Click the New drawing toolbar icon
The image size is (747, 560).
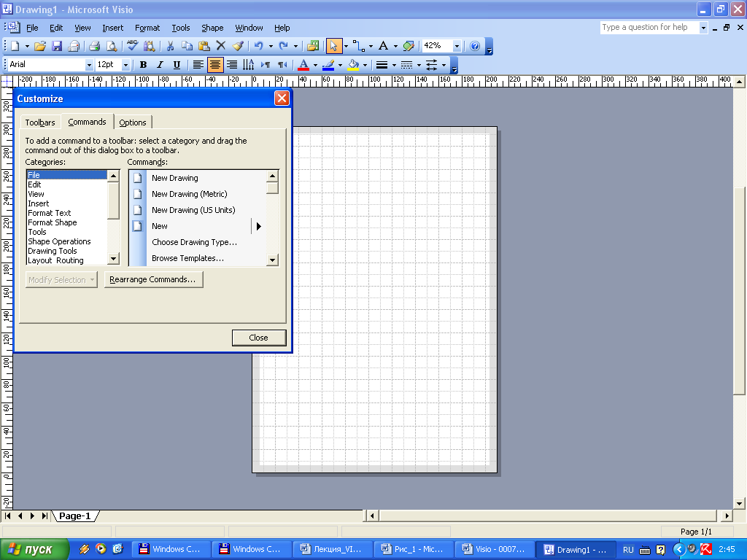[15, 46]
